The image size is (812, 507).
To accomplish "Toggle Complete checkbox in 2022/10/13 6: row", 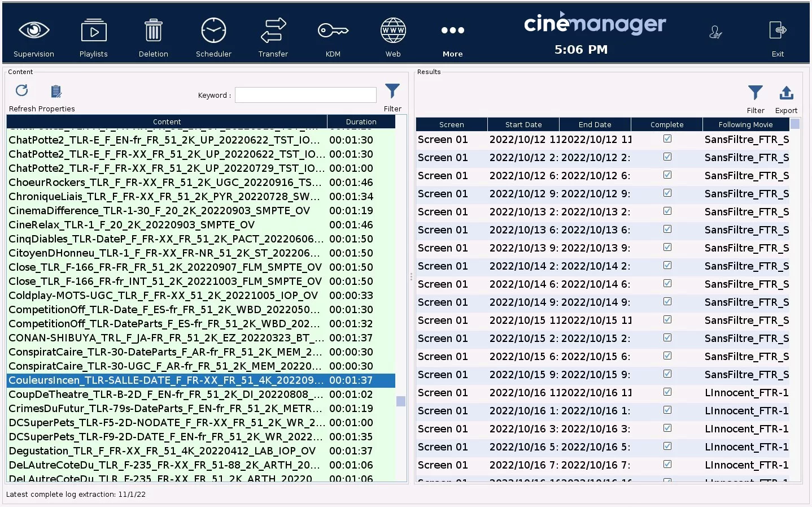I will click(667, 229).
